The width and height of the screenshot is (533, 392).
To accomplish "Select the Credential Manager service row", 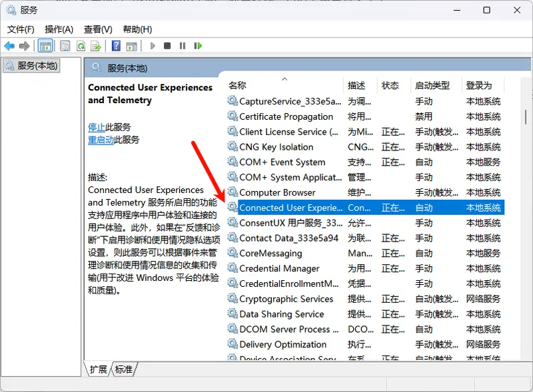I will coord(279,268).
